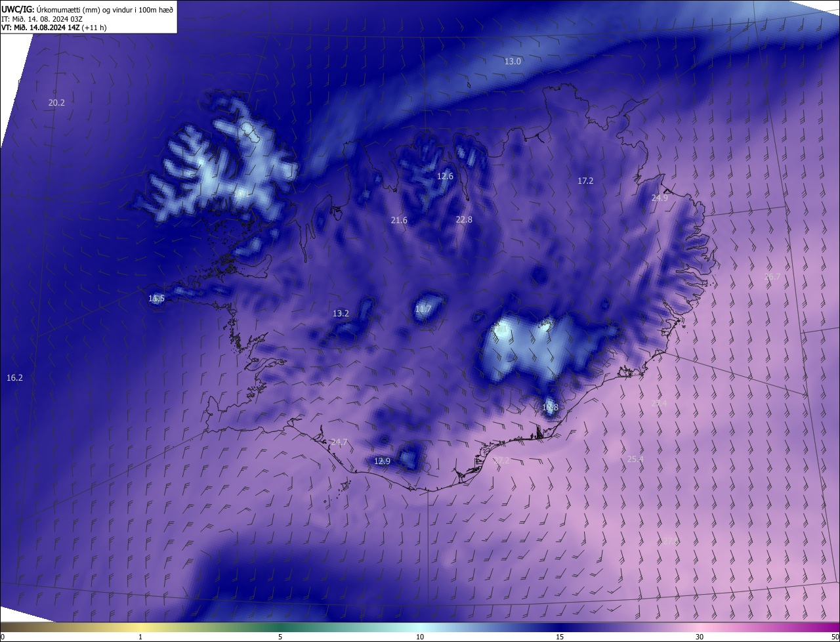Click the map value label 26.7

click(773, 277)
